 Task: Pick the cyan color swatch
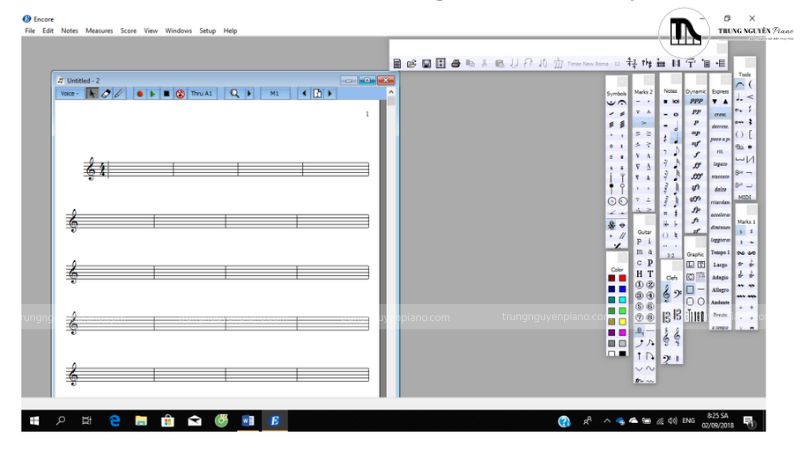tap(622, 300)
